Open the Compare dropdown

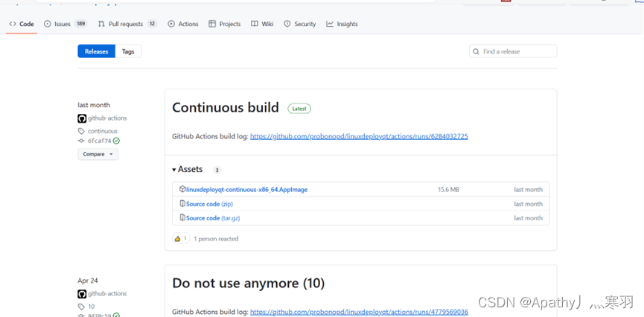(98, 154)
